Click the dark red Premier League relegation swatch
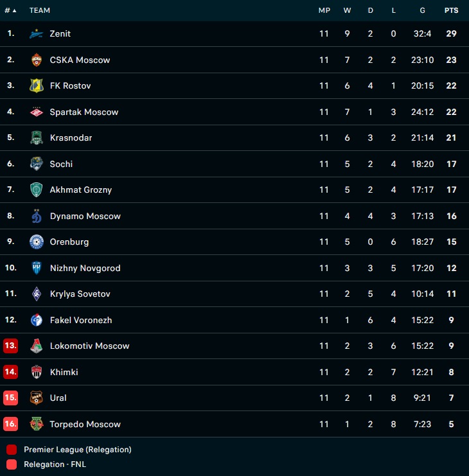 click(x=11, y=450)
